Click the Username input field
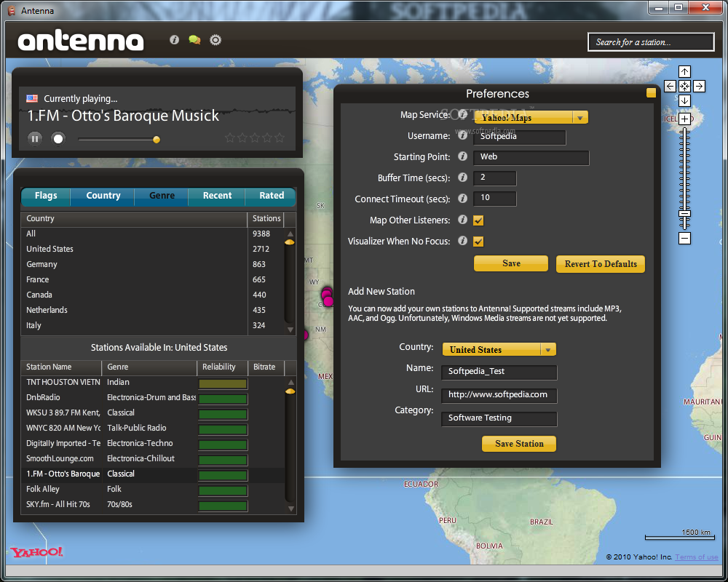Viewport: 728px width, 582px height. (520, 137)
